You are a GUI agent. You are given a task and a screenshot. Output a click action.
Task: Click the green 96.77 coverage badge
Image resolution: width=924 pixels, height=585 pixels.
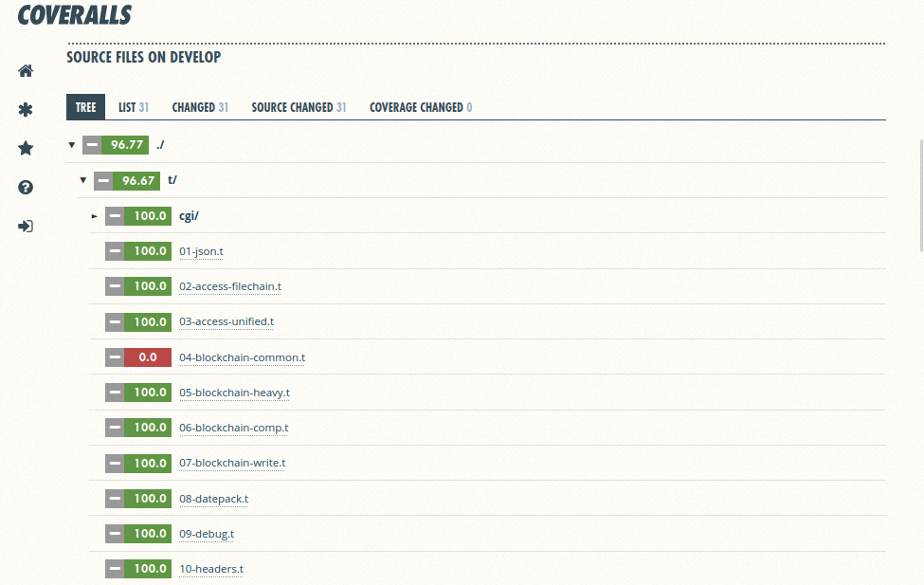click(x=126, y=145)
